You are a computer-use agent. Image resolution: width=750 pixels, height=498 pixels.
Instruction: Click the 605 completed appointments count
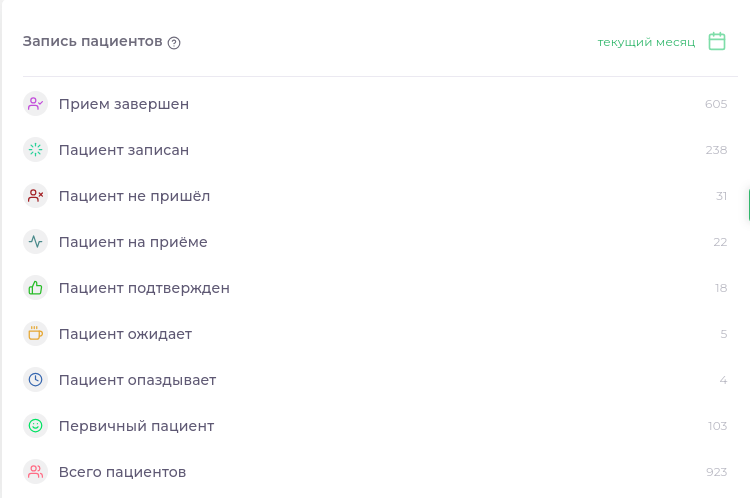715,104
